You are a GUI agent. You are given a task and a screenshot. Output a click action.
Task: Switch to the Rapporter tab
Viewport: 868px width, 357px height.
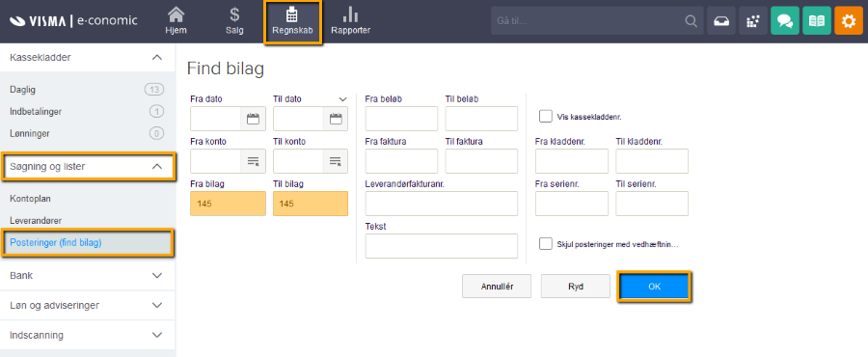click(350, 21)
